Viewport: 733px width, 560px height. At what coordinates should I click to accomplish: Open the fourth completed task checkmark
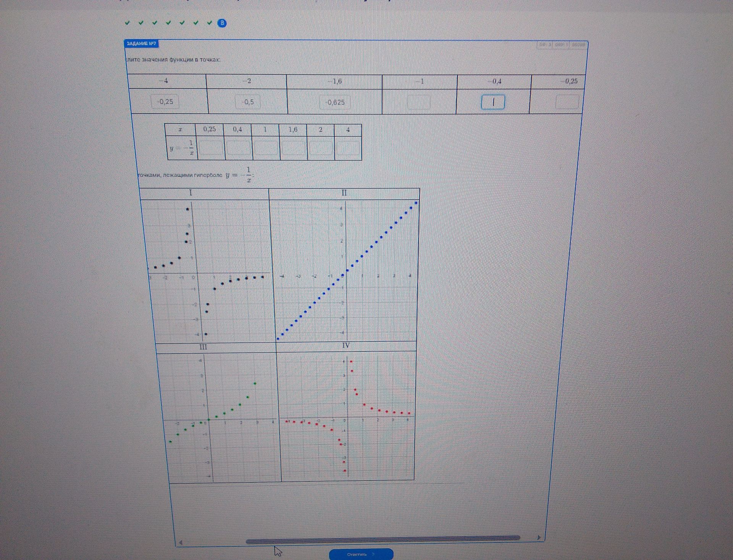click(168, 23)
